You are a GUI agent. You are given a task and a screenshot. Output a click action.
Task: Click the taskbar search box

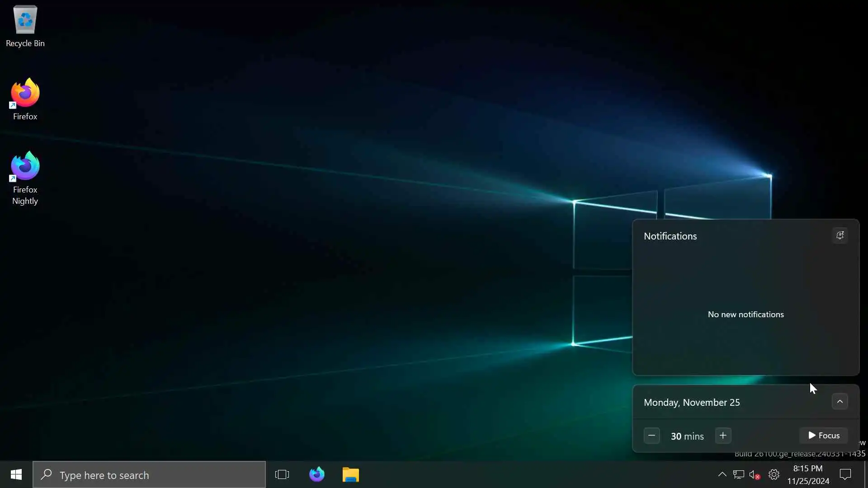point(149,475)
